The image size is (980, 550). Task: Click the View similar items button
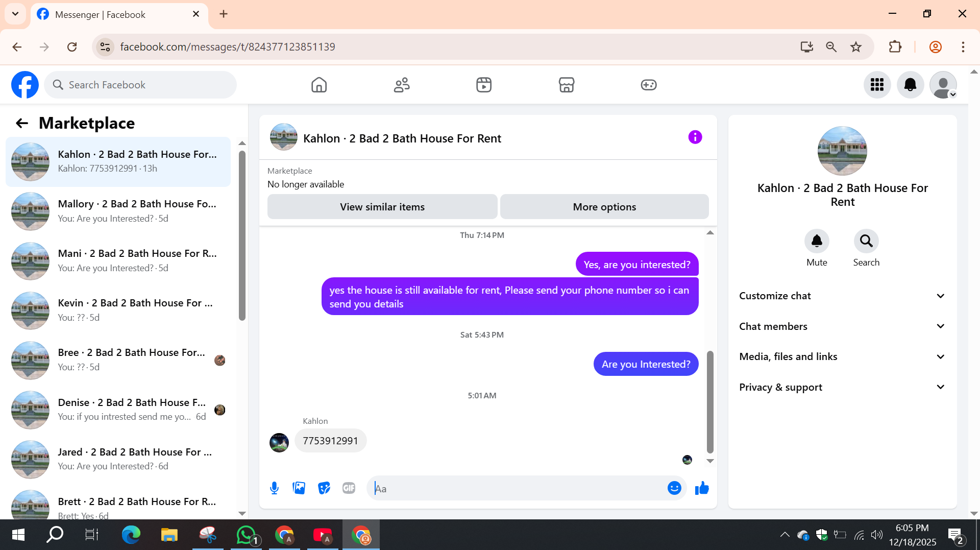(x=382, y=207)
